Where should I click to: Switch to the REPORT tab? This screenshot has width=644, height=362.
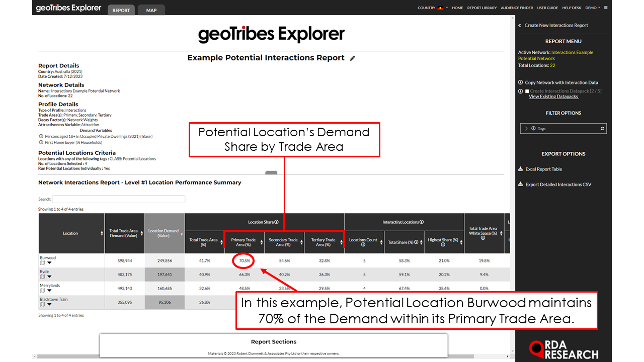point(121,10)
